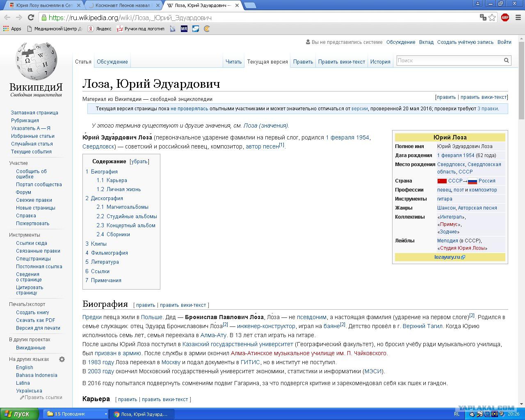Click the 1 февраля 1954 link in intro
This screenshot has width=525, height=420.
(347, 138)
